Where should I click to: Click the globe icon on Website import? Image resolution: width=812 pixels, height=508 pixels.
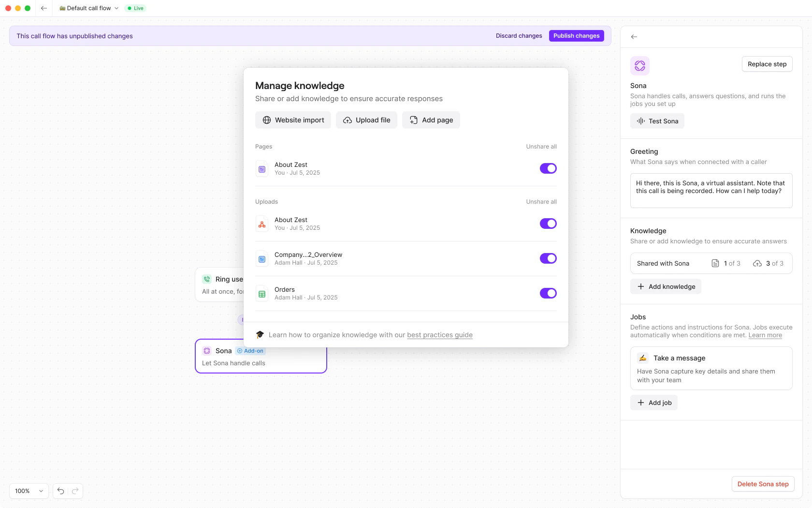(267, 120)
